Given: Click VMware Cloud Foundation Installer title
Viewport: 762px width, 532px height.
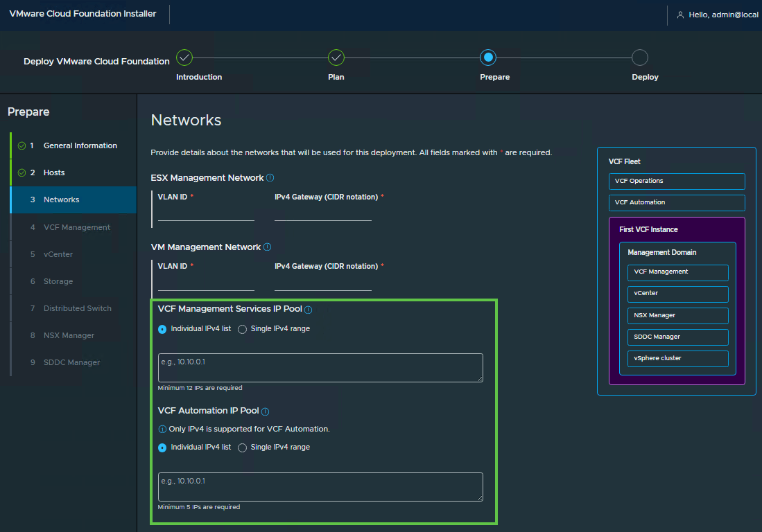Looking at the screenshot, I should [83, 14].
